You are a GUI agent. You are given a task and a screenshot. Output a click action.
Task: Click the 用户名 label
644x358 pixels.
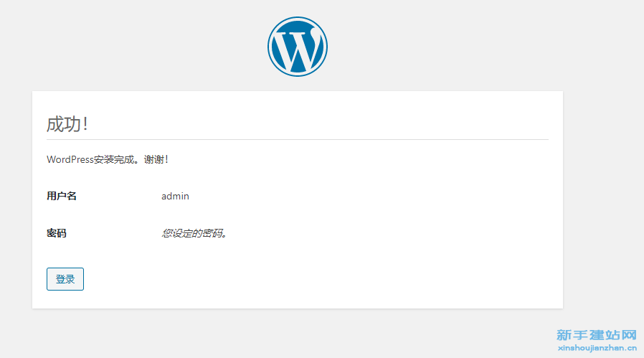(62, 196)
